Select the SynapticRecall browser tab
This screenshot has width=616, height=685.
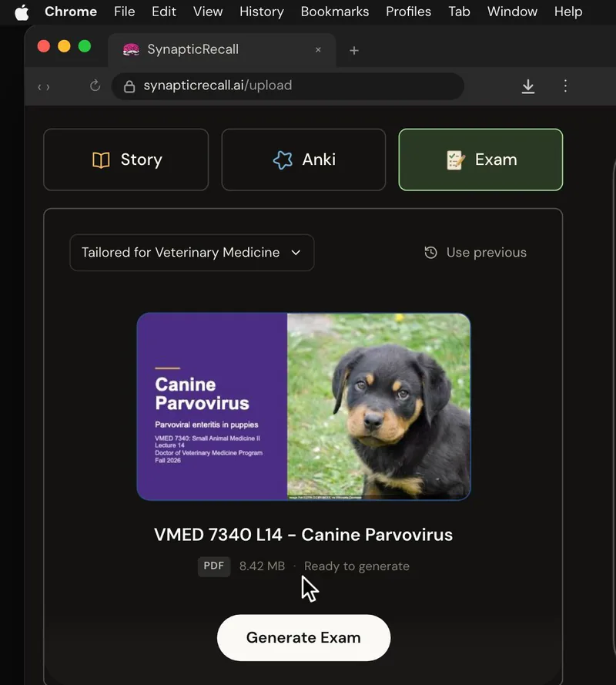222,50
